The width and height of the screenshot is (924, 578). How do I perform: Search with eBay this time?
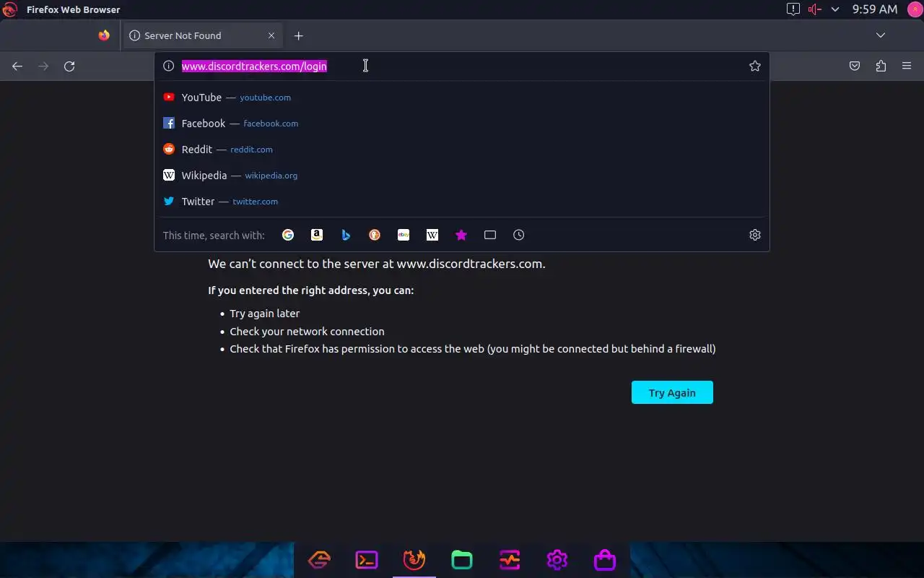tap(404, 235)
